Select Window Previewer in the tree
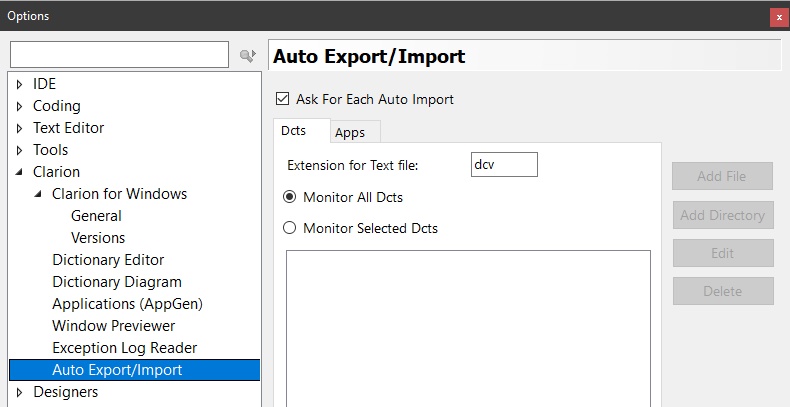Screen dimensions: 790x407 point(113,326)
